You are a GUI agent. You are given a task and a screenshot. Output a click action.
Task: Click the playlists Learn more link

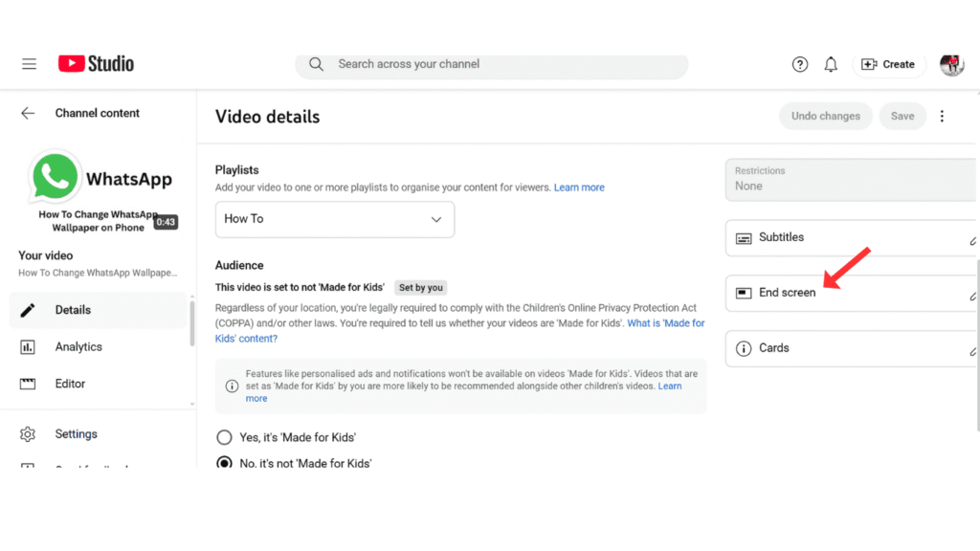(579, 187)
